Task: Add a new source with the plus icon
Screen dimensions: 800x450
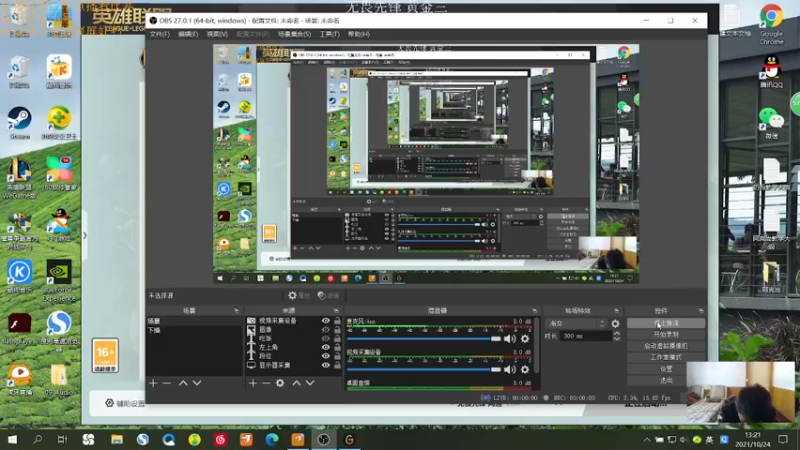Action: click(x=253, y=383)
